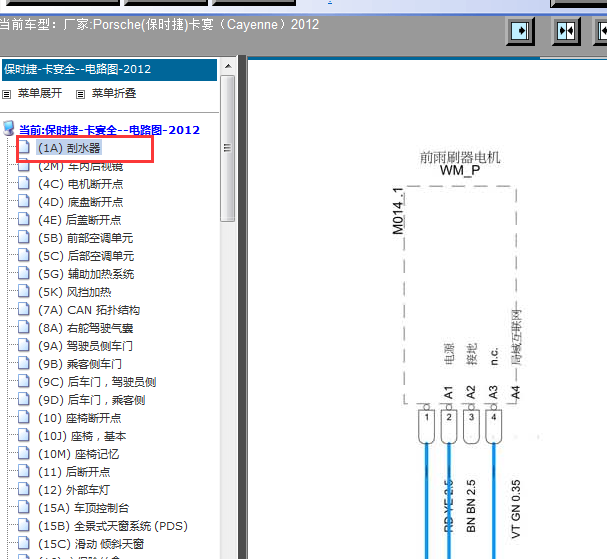Open the (4D) 底盘断开点 entry

pyautogui.click(x=81, y=202)
